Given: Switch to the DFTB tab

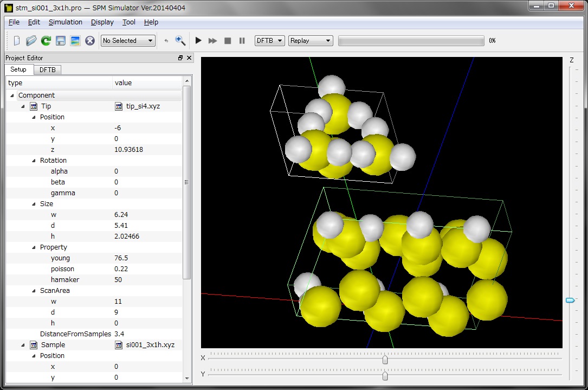Looking at the screenshot, I should pyautogui.click(x=48, y=70).
